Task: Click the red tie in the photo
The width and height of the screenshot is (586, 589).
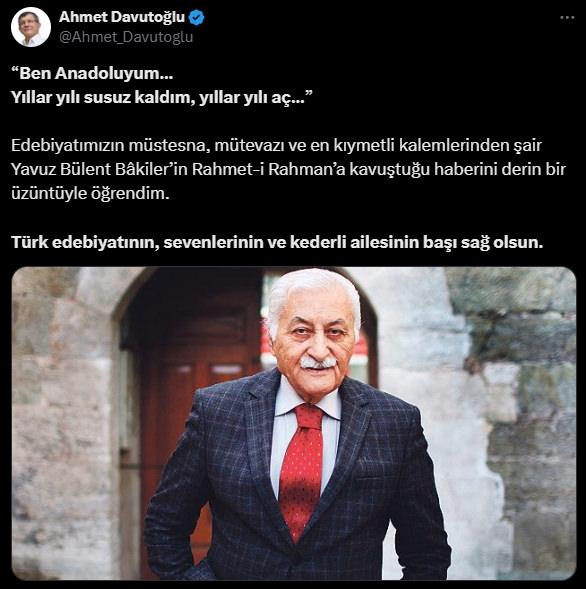Action: coord(303,471)
